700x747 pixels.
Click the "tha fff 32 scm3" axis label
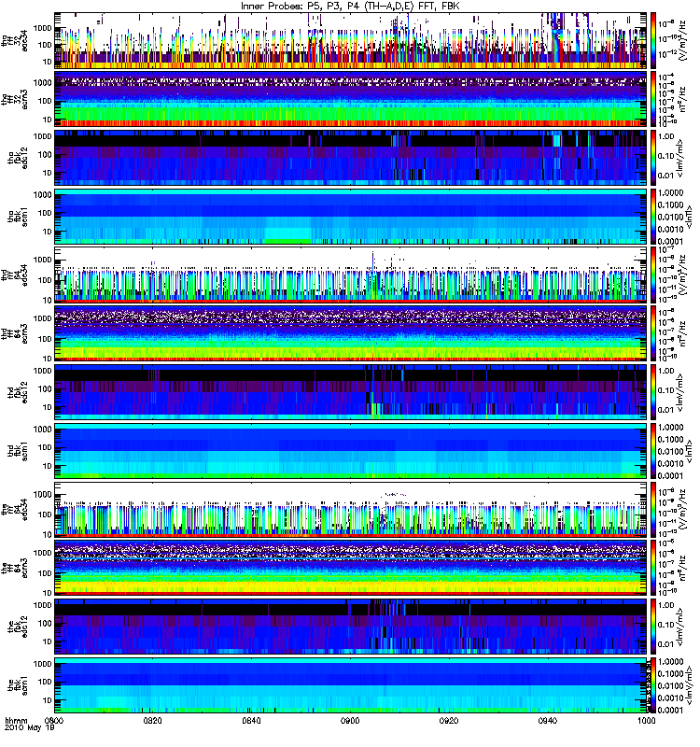coord(14,100)
